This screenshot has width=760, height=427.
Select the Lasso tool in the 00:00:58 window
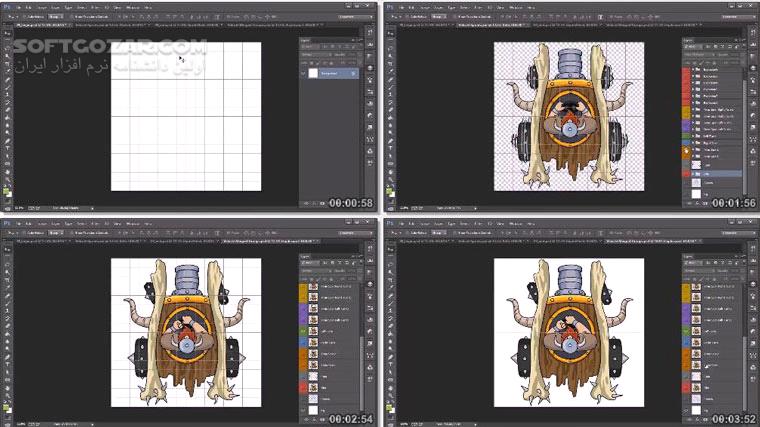(x=7, y=48)
